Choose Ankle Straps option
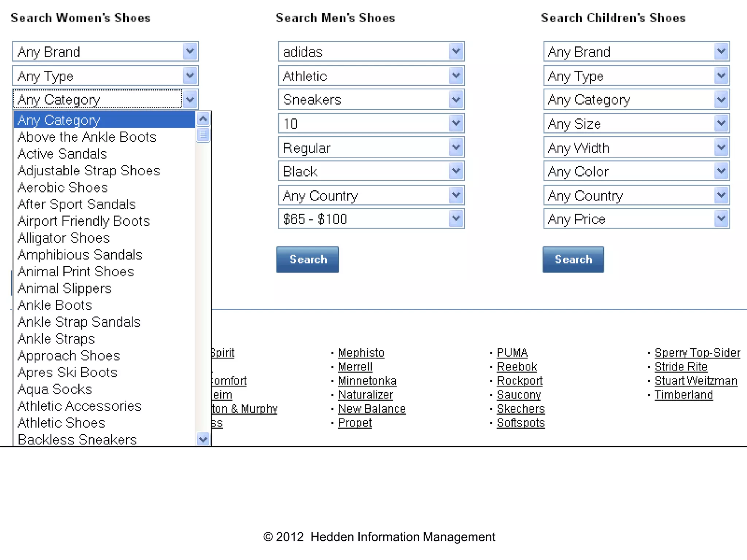 (x=104, y=339)
